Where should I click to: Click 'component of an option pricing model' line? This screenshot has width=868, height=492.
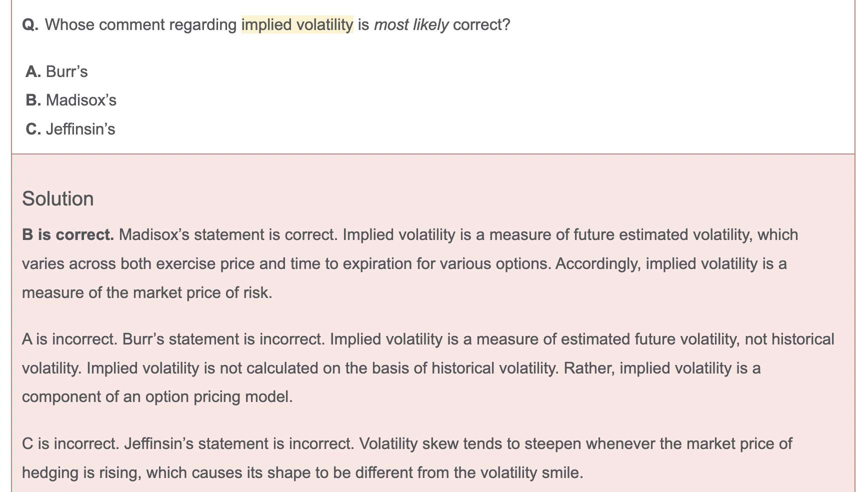pyautogui.click(x=157, y=396)
